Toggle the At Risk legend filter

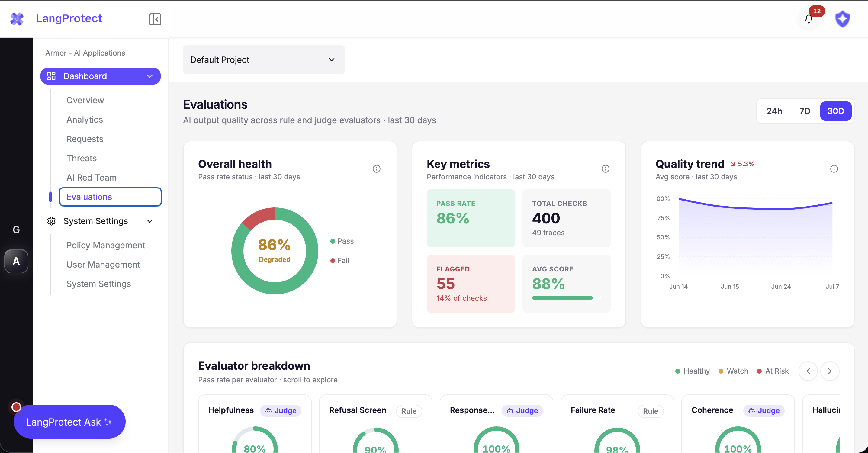[773, 371]
